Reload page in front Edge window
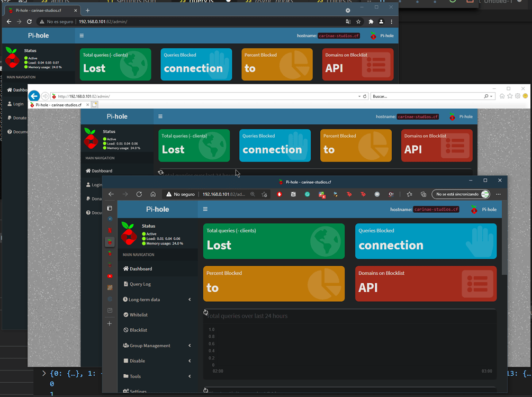The height and width of the screenshot is (397, 532). [x=139, y=194]
